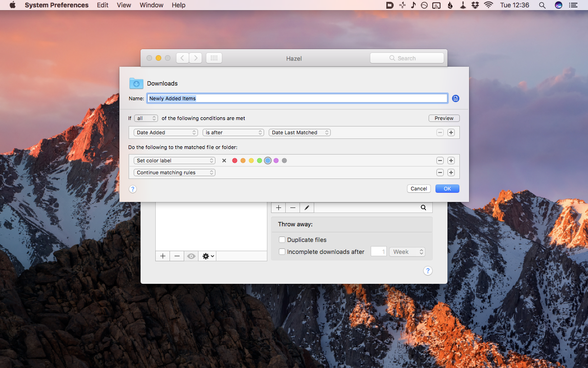Open the Date Last Matched dropdown

(300, 132)
